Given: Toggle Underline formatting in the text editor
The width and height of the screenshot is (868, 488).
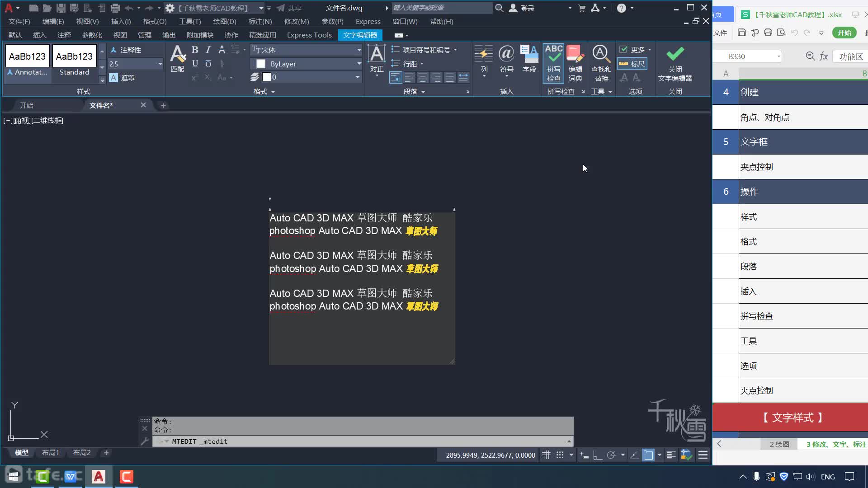Looking at the screenshot, I should click(x=195, y=64).
